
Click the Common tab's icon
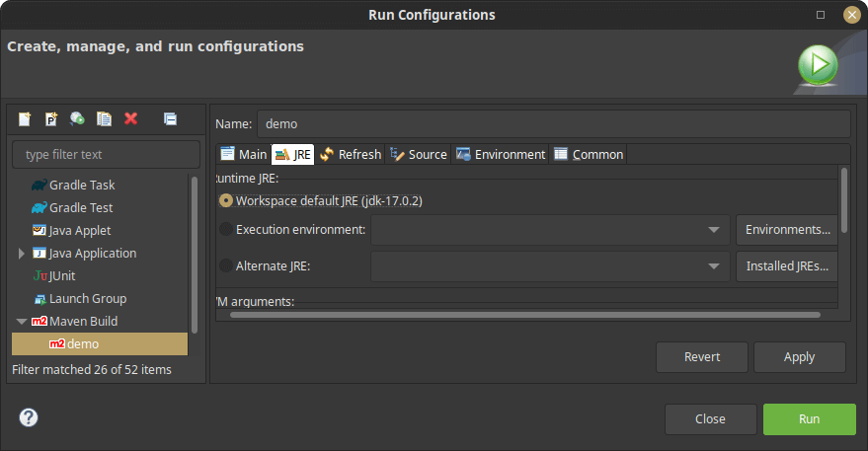coord(561,154)
